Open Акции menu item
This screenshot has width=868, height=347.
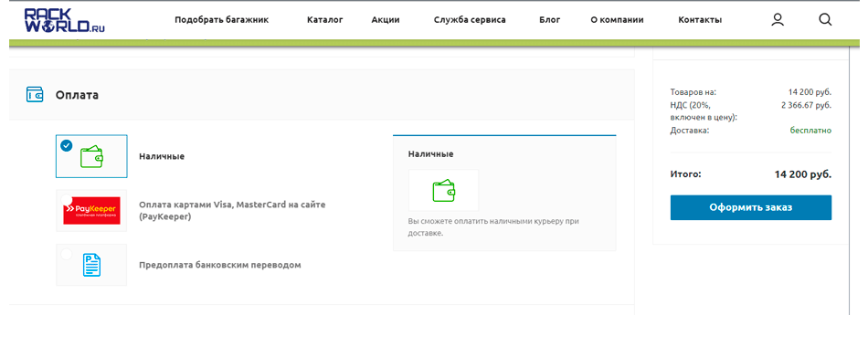(x=386, y=20)
